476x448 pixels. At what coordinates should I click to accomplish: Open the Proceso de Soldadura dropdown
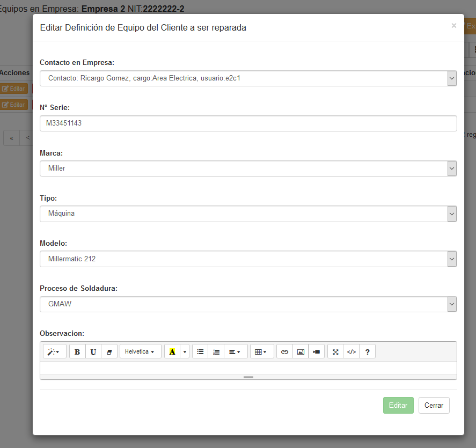(x=248, y=304)
